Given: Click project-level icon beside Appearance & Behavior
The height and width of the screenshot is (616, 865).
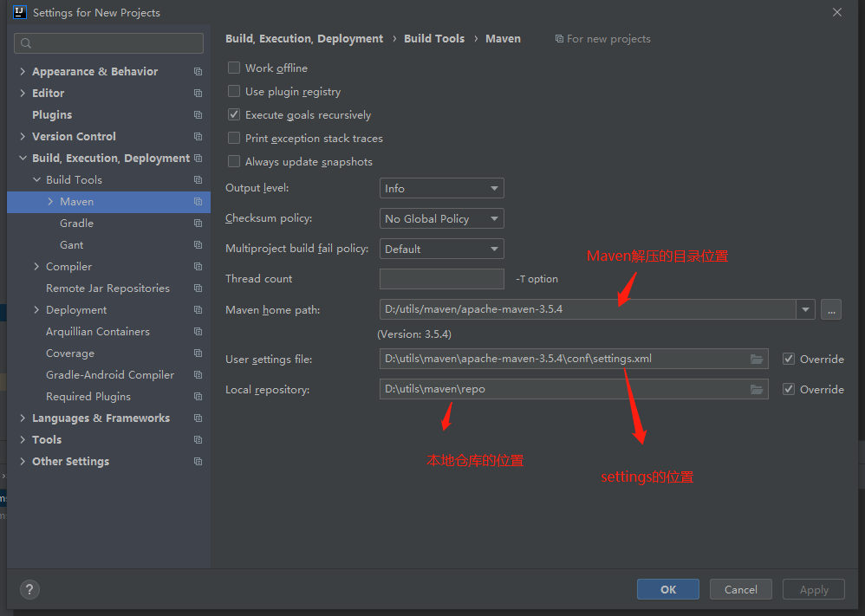Looking at the screenshot, I should (x=198, y=72).
